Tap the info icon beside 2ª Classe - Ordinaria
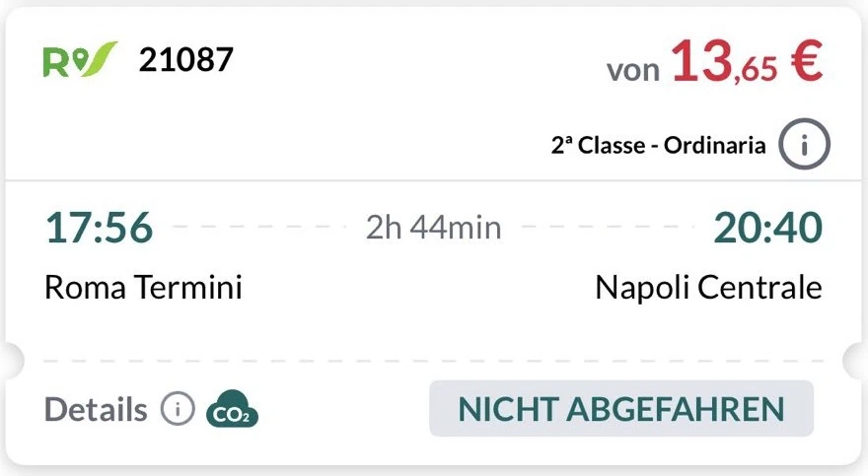This screenshot has width=868, height=476. (x=804, y=146)
